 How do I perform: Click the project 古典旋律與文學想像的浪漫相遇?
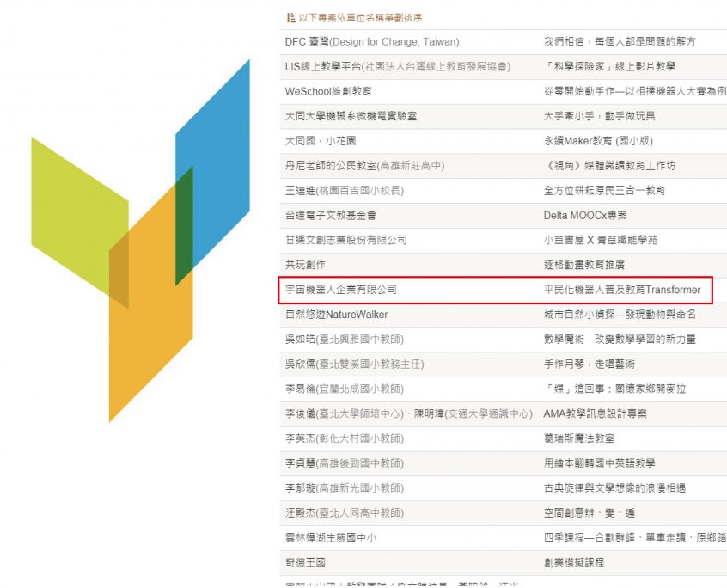[x=614, y=488]
